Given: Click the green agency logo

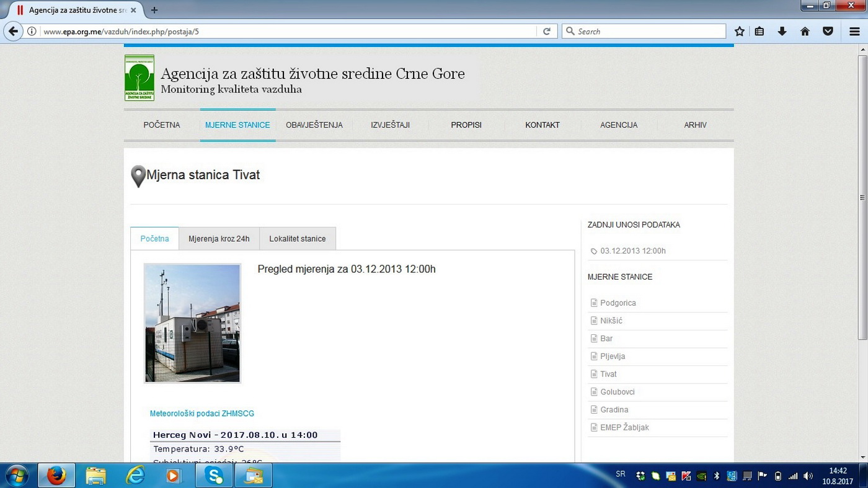Looking at the screenshot, I should pyautogui.click(x=139, y=78).
